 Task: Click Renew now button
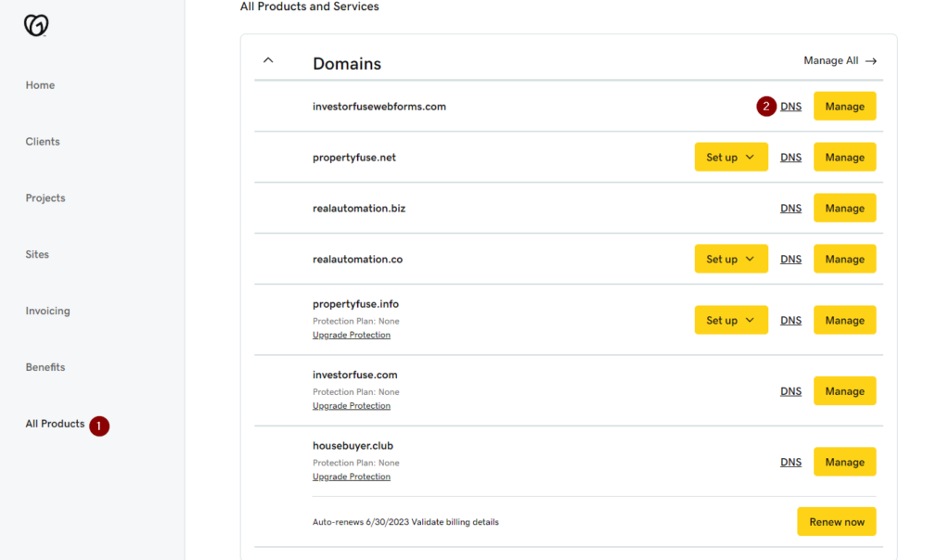pyautogui.click(x=837, y=521)
